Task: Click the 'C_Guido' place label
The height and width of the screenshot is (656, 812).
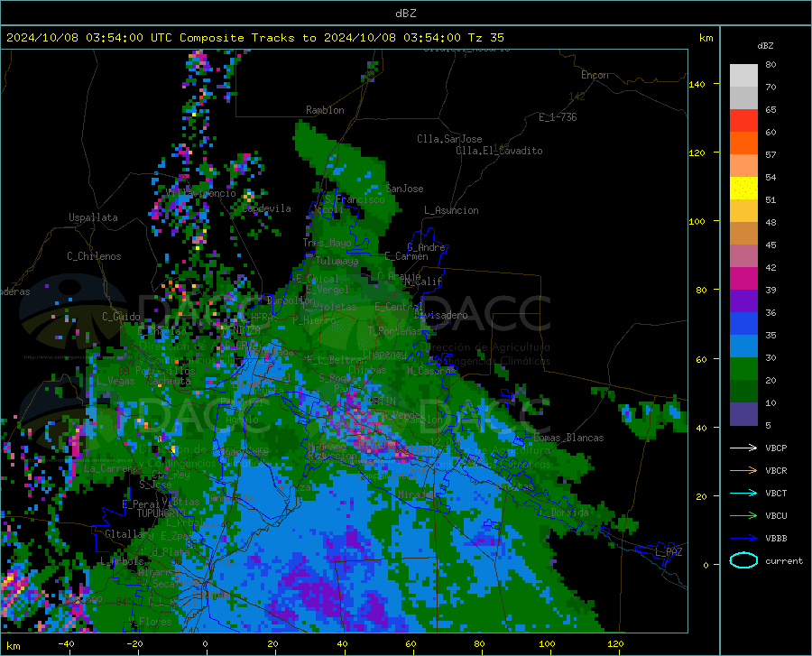Action: pos(121,317)
